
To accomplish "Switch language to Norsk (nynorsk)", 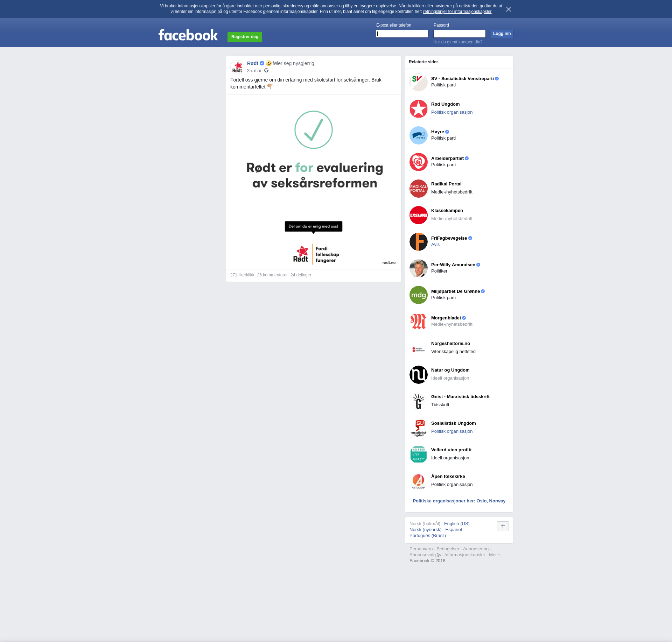I will tap(426, 530).
